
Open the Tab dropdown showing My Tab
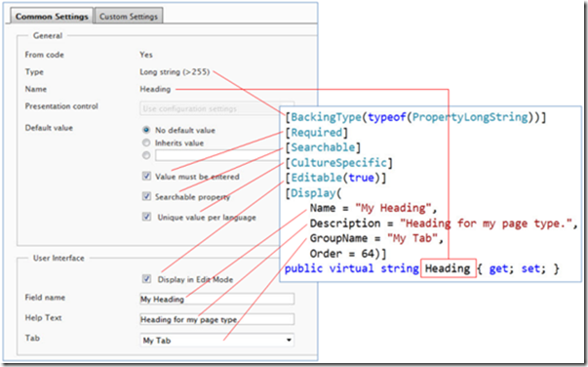pyautogui.click(x=216, y=340)
